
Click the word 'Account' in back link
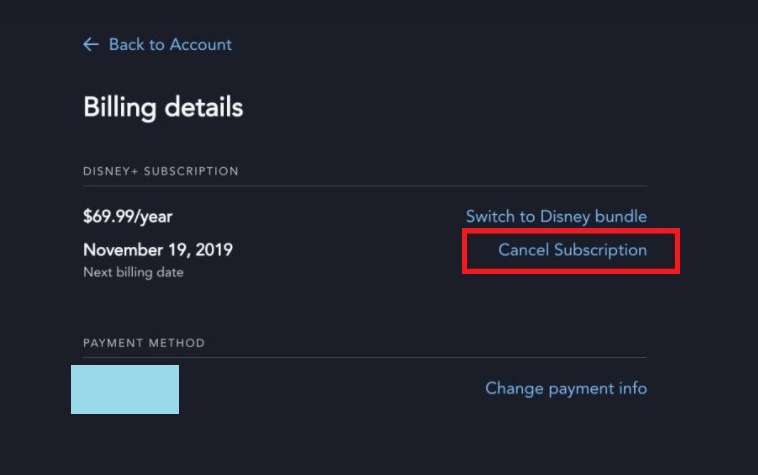[x=200, y=44]
